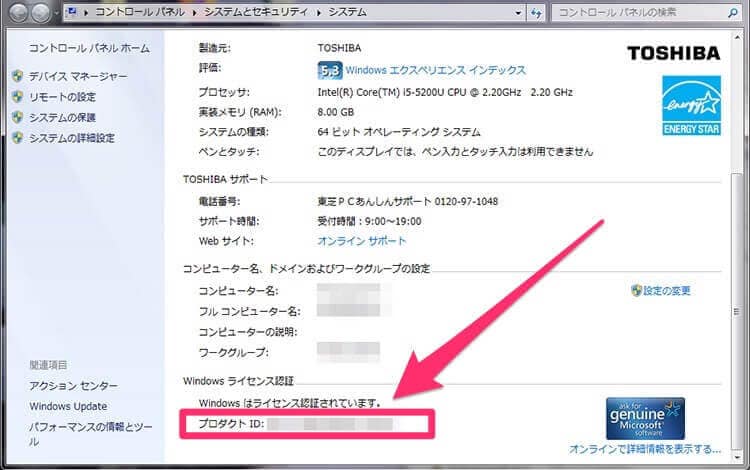
Task: Click 受付時間：9:00～19:00 support hours text
Action: 369,221
